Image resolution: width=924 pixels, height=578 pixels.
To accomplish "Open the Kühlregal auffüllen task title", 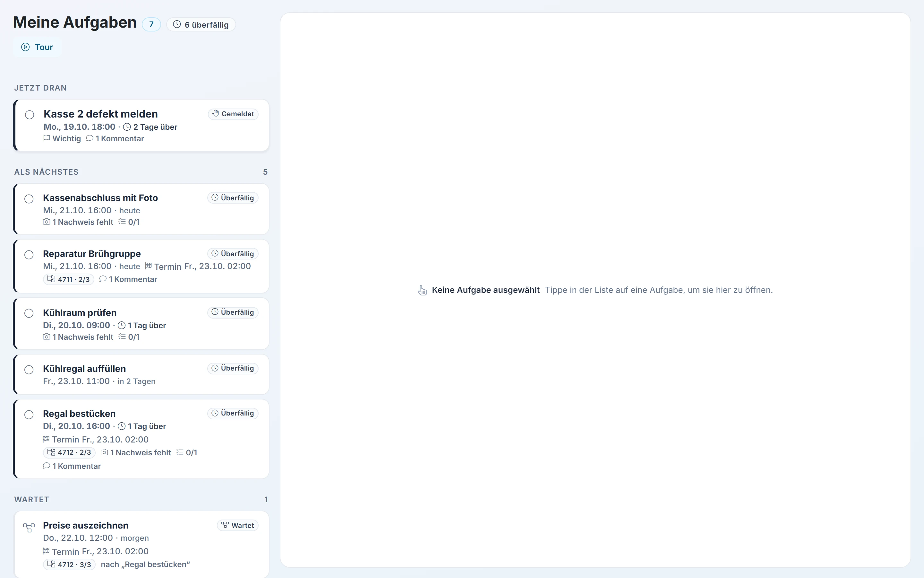I will click(x=84, y=369).
